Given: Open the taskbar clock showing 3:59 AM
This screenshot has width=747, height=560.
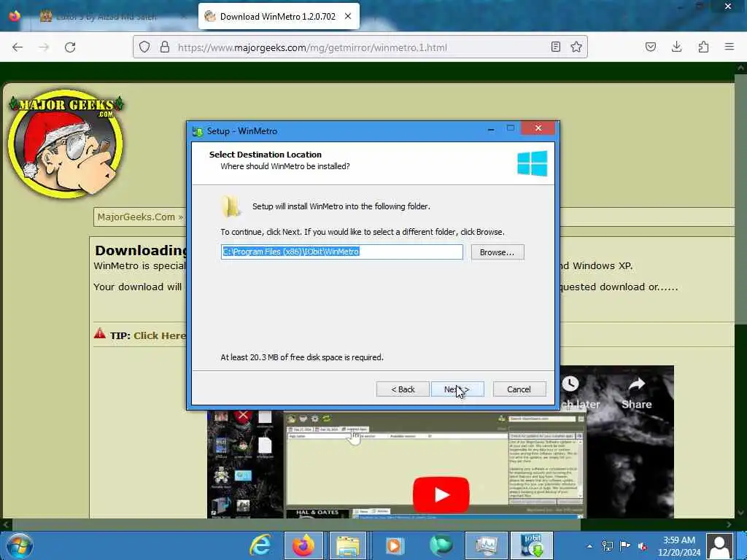Looking at the screenshot, I should pyautogui.click(x=679, y=546).
